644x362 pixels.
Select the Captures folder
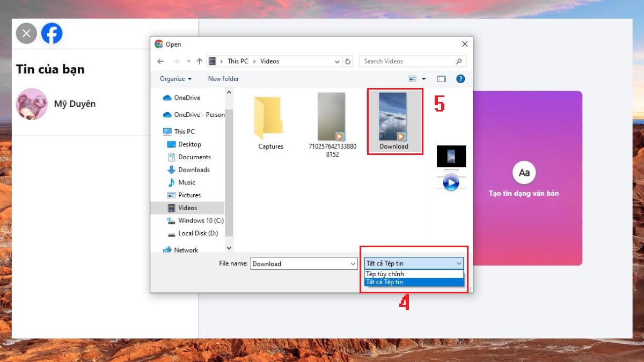[x=270, y=123]
